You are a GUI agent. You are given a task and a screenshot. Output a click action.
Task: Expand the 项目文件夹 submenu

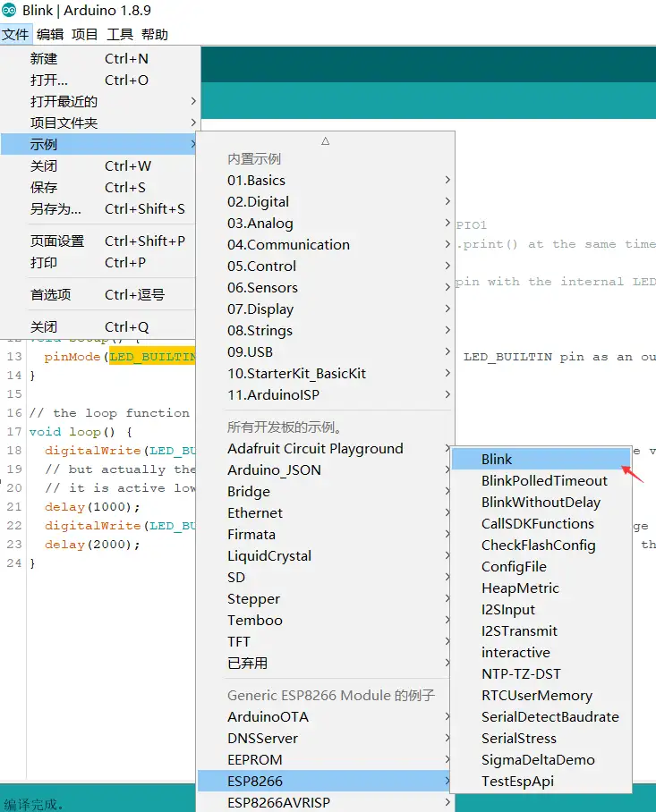pyautogui.click(x=64, y=123)
